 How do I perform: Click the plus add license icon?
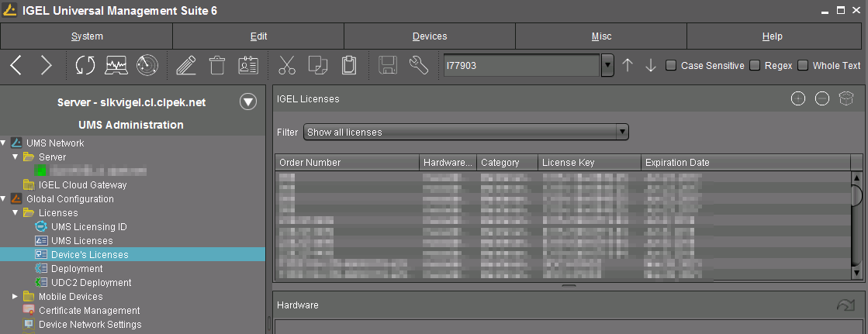point(797,99)
